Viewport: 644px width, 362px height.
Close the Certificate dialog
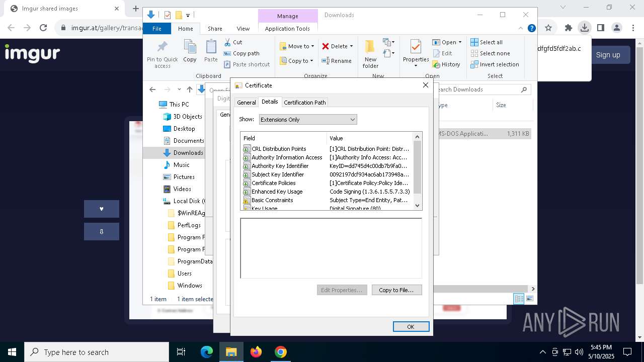(426, 85)
